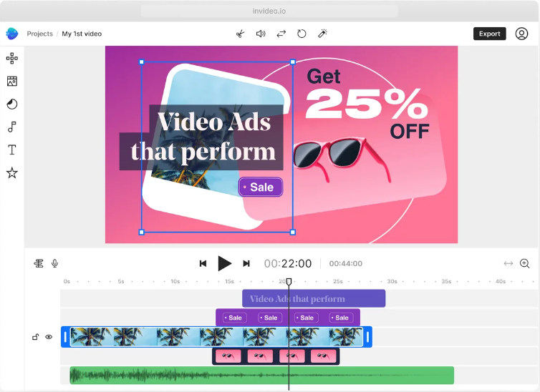
Task: Click the '25%' text on canvas
Action: tap(367, 104)
